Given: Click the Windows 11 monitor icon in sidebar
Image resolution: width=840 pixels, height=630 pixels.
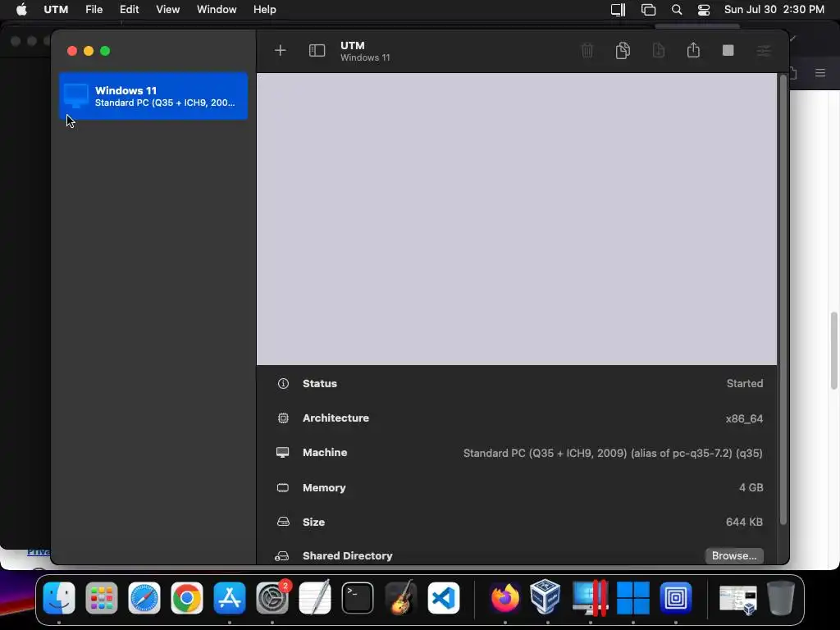Looking at the screenshot, I should pos(76,96).
